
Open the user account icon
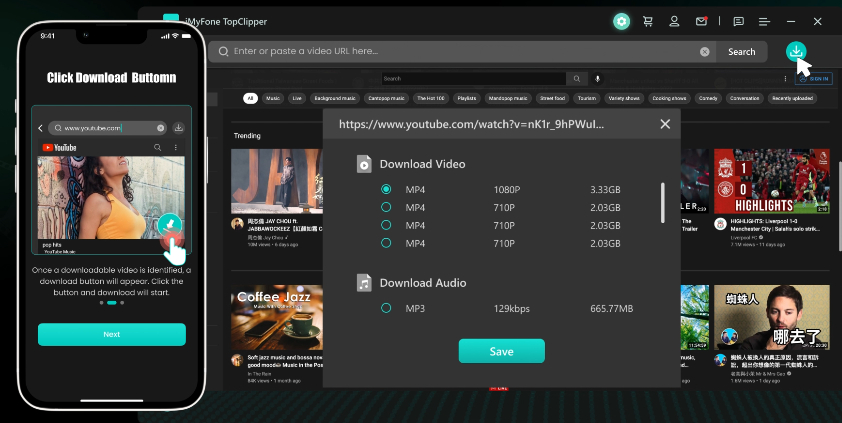click(674, 21)
